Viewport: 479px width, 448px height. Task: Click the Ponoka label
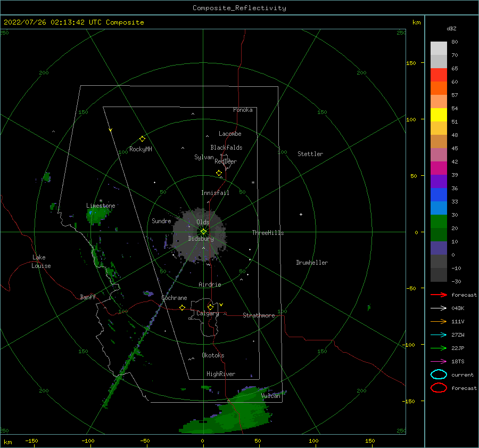coord(243,110)
